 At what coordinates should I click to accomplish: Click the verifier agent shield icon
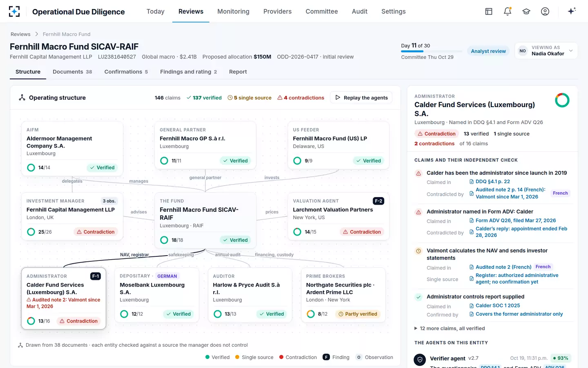pos(420,360)
